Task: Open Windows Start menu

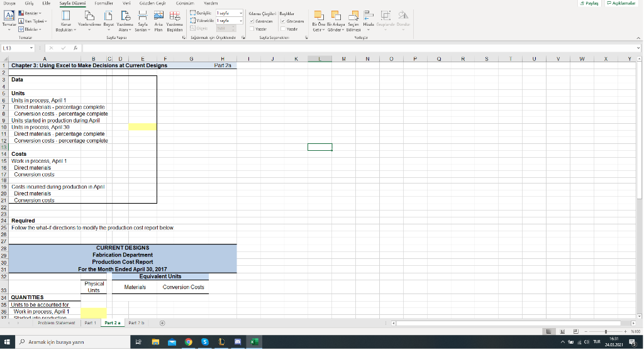Action: [7, 342]
